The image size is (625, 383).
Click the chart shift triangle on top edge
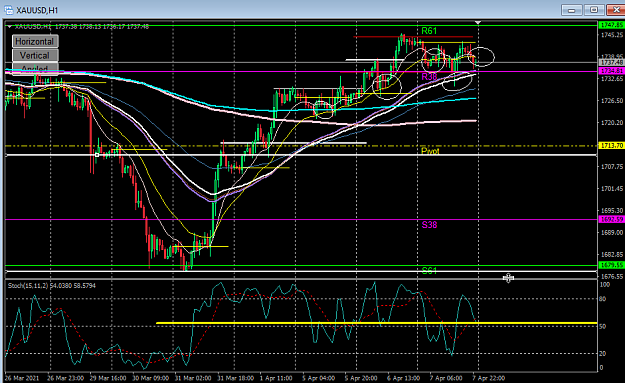478,22
